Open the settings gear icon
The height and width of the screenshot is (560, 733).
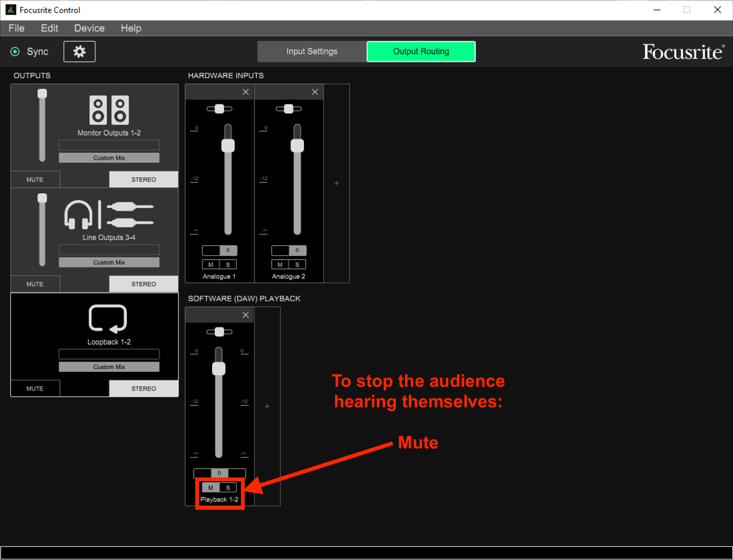[x=79, y=51]
